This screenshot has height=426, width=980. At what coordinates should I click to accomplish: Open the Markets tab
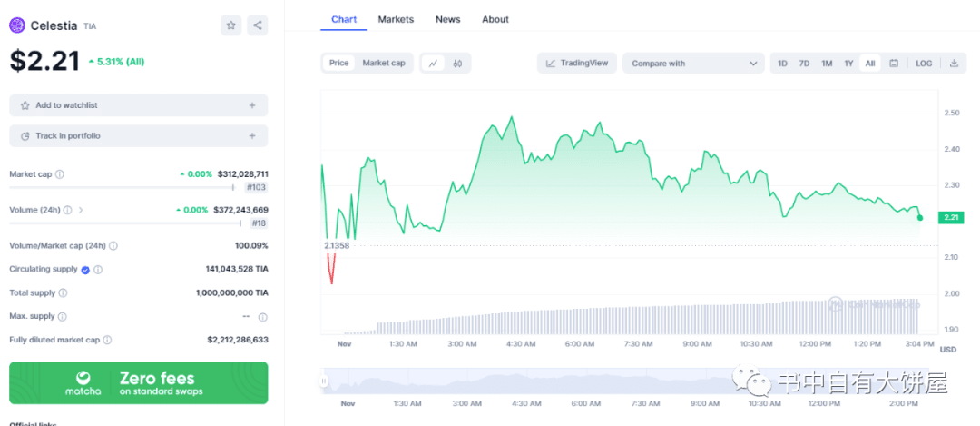(396, 19)
